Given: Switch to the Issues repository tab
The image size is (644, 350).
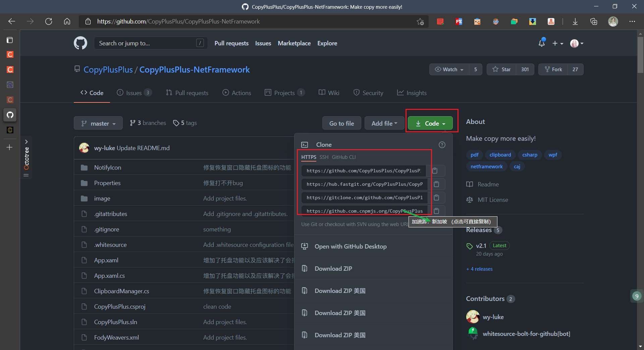Looking at the screenshot, I should 134,93.
